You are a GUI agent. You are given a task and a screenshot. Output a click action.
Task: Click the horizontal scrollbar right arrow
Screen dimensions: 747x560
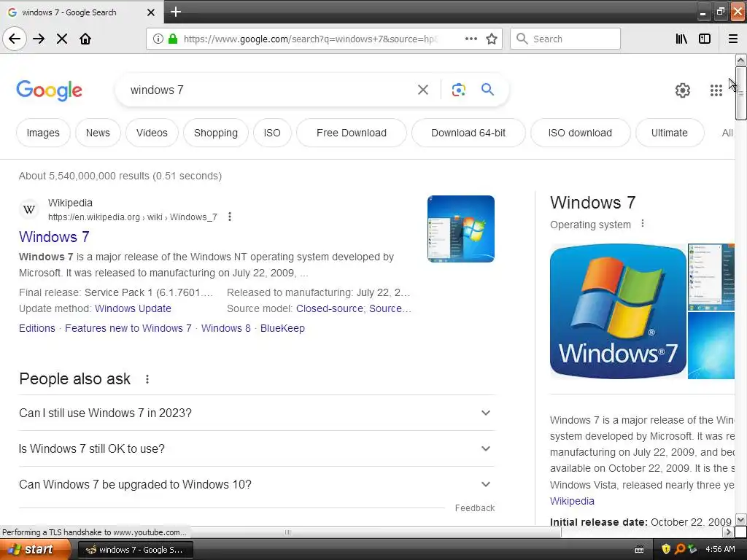coord(728,532)
